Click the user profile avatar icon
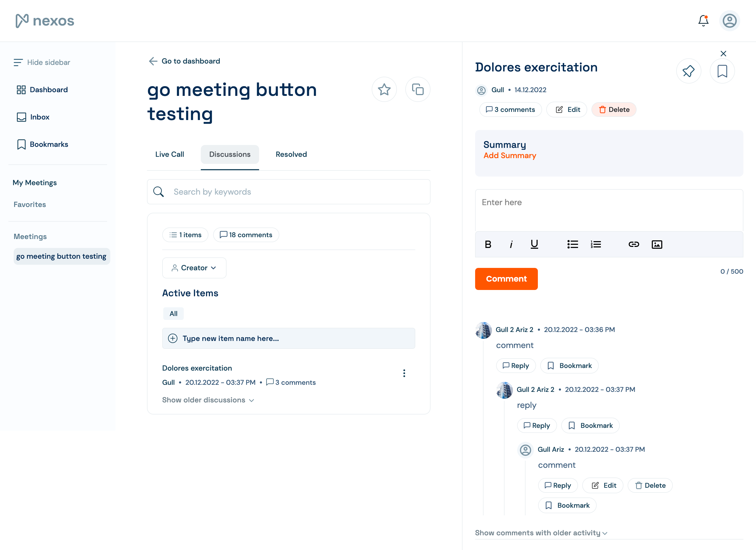 [729, 21]
